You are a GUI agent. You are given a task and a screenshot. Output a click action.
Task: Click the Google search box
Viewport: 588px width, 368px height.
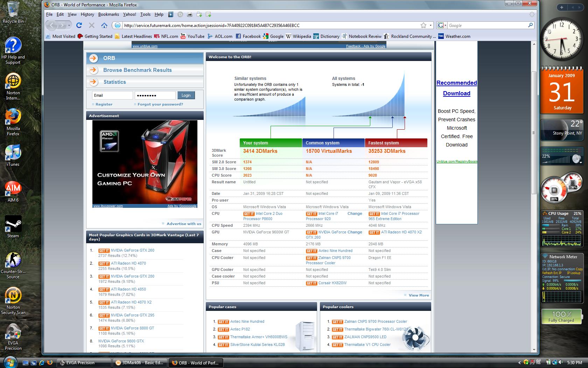(487, 25)
